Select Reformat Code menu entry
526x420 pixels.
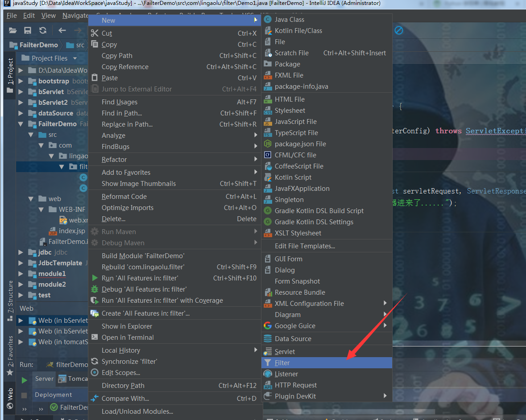pos(174,197)
